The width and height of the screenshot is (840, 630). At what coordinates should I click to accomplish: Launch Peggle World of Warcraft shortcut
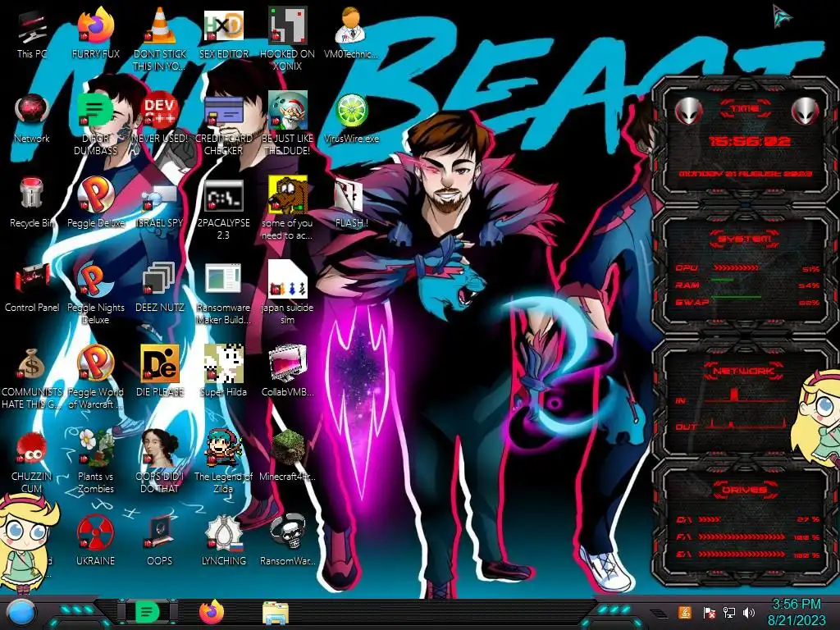coord(95,378)
